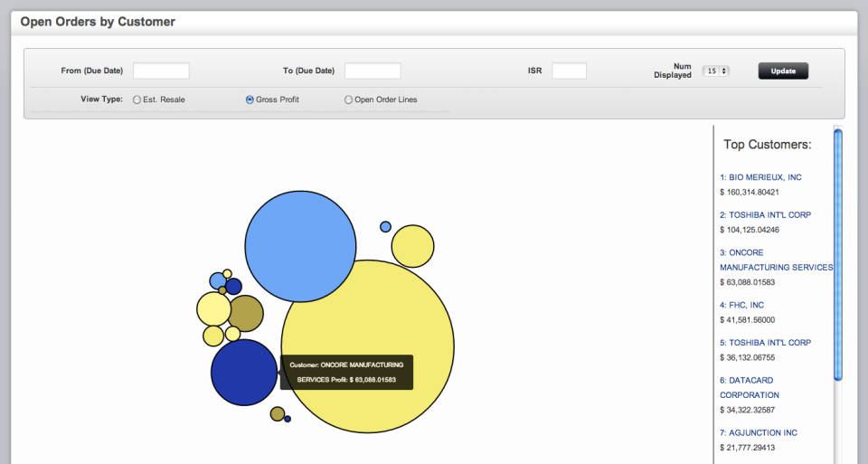Select ONCORE MANUFACTURING SERVICES link

(x=775, y=260)
